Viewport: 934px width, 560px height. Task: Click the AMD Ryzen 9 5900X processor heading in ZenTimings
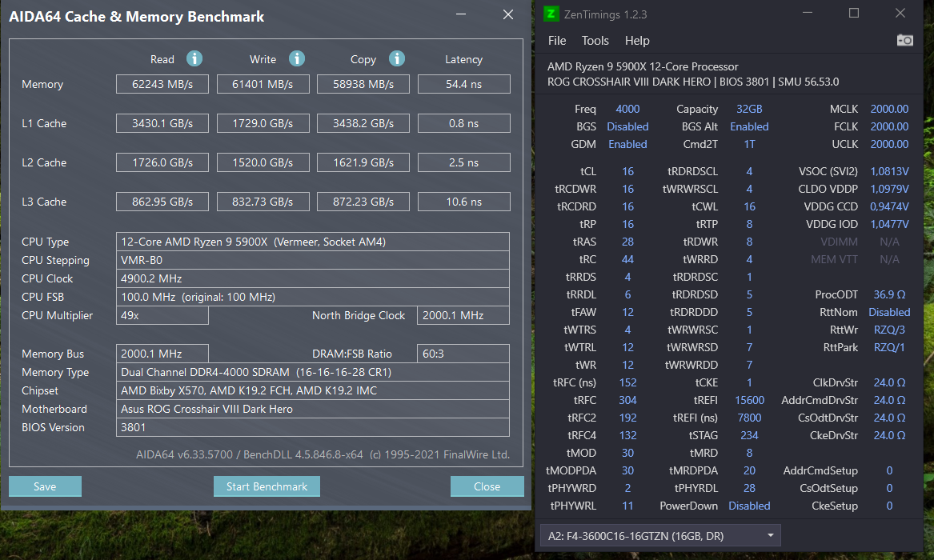pyautogui.click(x=642, y=66)
